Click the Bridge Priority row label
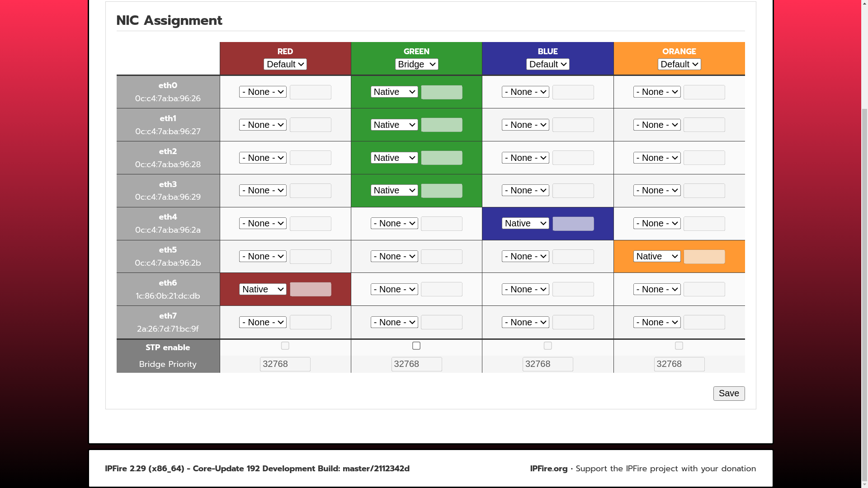Viewport: 868px width, 488px height. tap(168, 364)
